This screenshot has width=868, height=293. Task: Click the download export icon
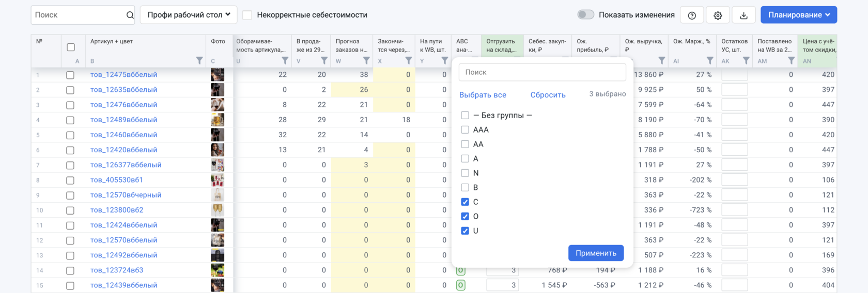click(x=743, y=15)
